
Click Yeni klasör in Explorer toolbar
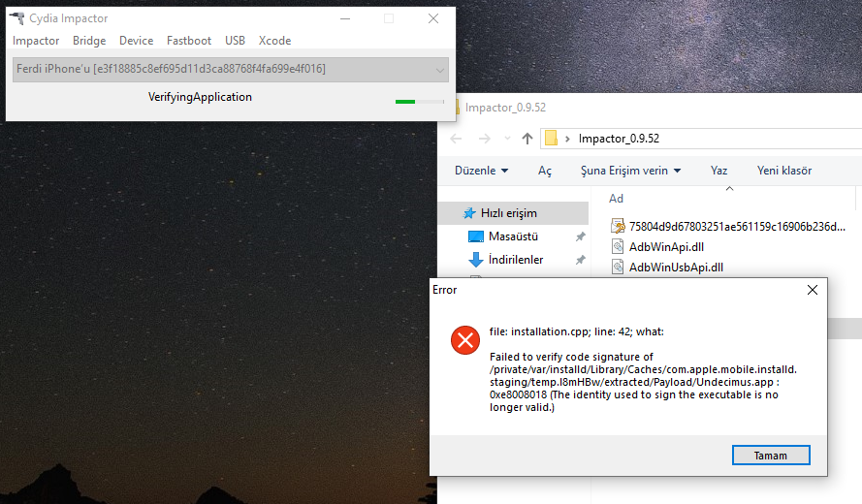(x=783, y=171)
